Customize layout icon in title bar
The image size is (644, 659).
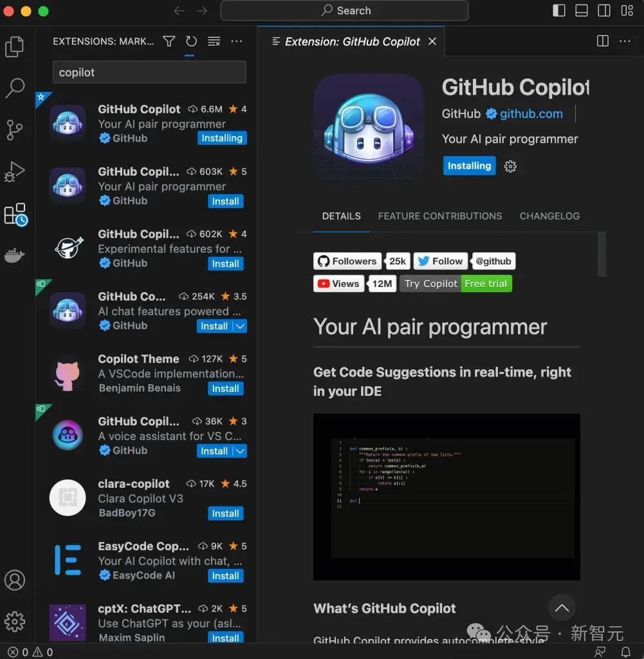point(627,10)
